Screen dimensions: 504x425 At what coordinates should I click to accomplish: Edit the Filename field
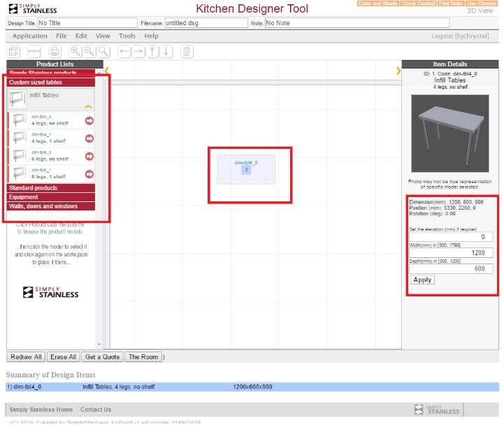(x=206, y=23)
